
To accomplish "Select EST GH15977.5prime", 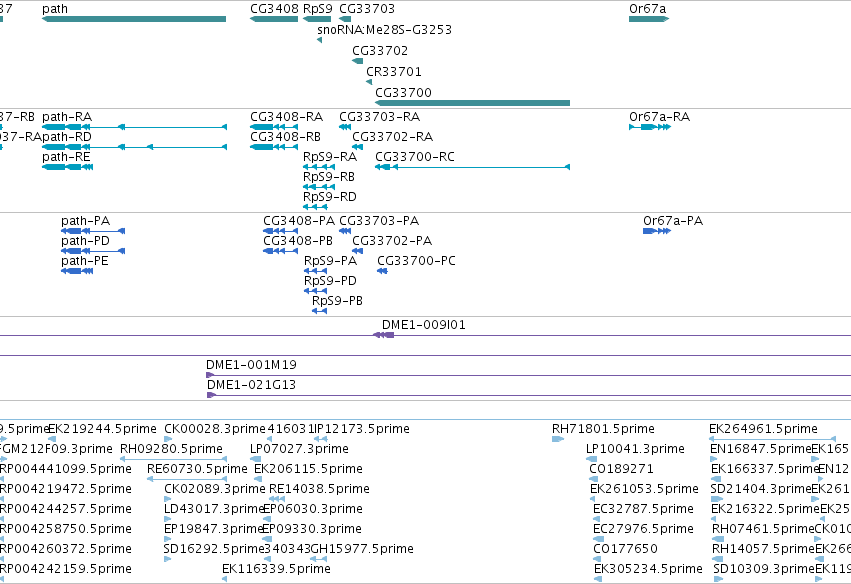I will click(362, 549).
